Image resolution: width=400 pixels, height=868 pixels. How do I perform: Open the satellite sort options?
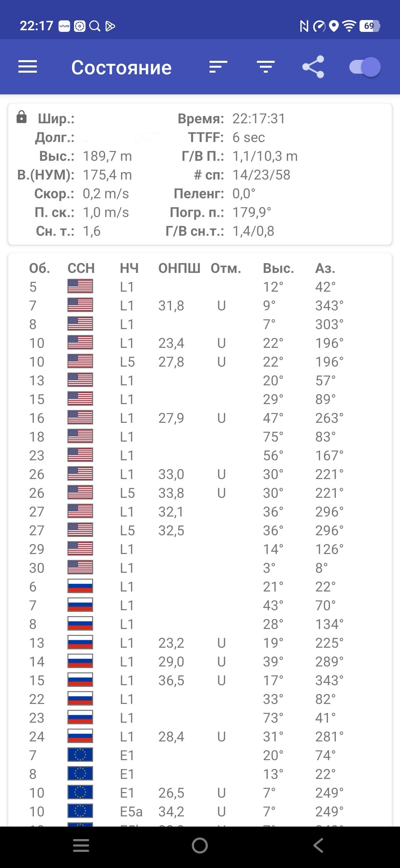(218, 67)
